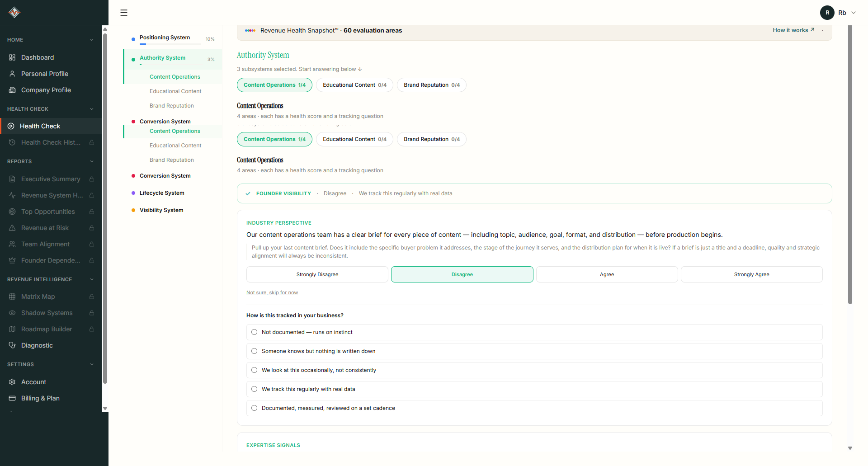This screenshot has height=466, width=868.
Task: Choose 'We look at this occasionally' option
Action: point(534,370)
